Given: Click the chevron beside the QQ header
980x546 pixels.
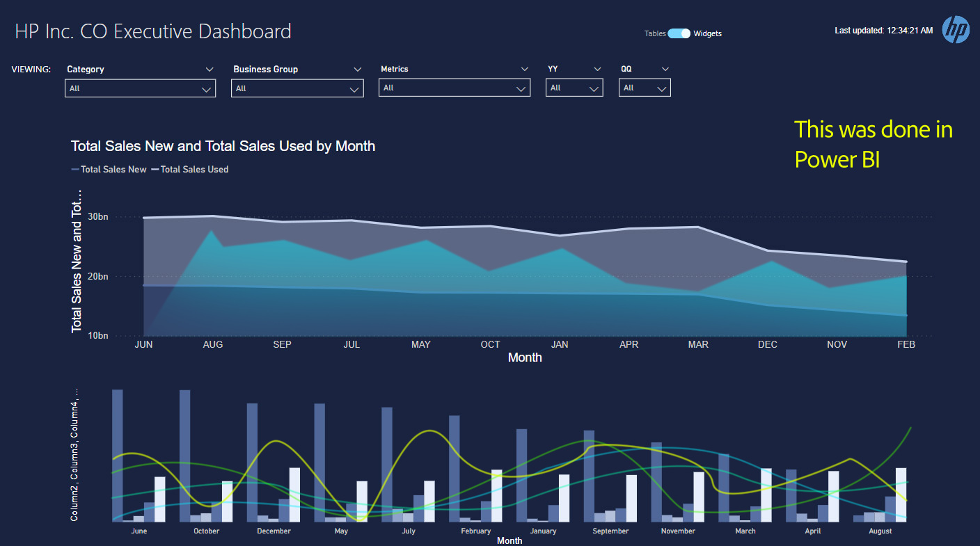Looking at the screenshot, I should pyautogui.click(x=665, y=69).
